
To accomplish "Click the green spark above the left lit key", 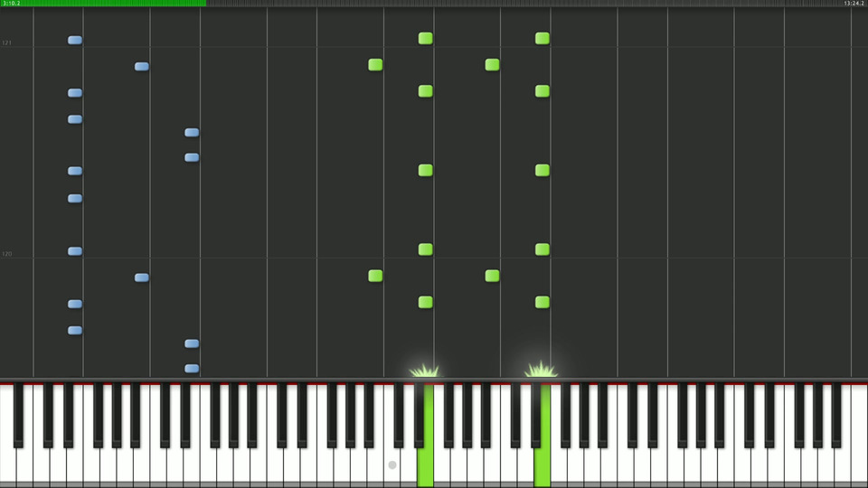I will [x=425, y=370].
